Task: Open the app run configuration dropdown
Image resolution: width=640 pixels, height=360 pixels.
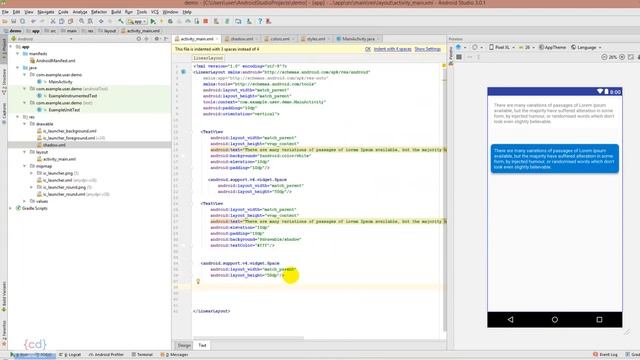Action: [137, 21]
